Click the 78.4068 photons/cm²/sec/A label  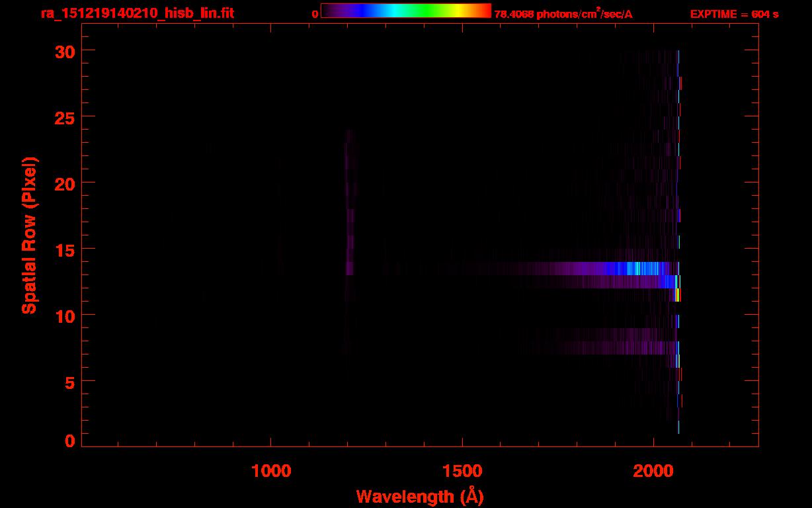tap(563, 14)
